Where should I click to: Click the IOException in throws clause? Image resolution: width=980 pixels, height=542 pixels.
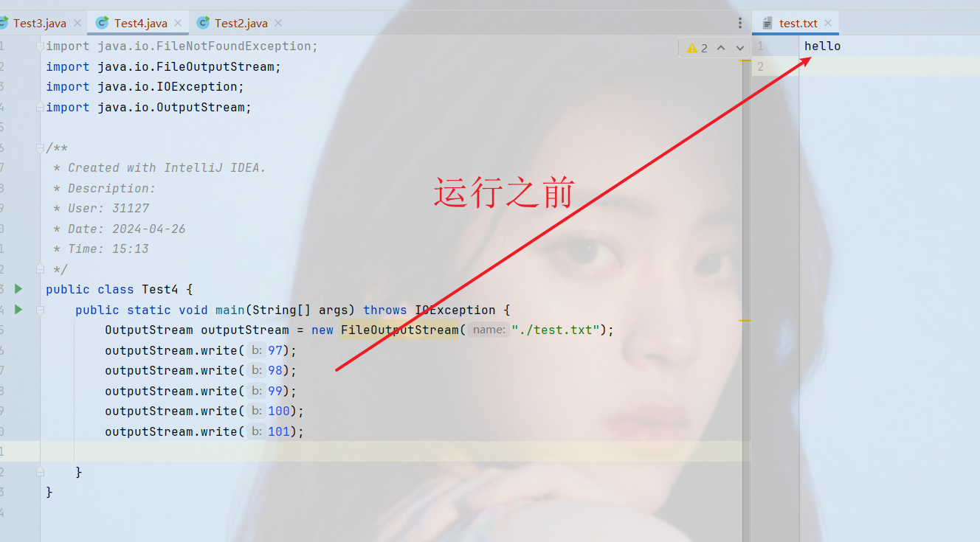coord(455,310)
